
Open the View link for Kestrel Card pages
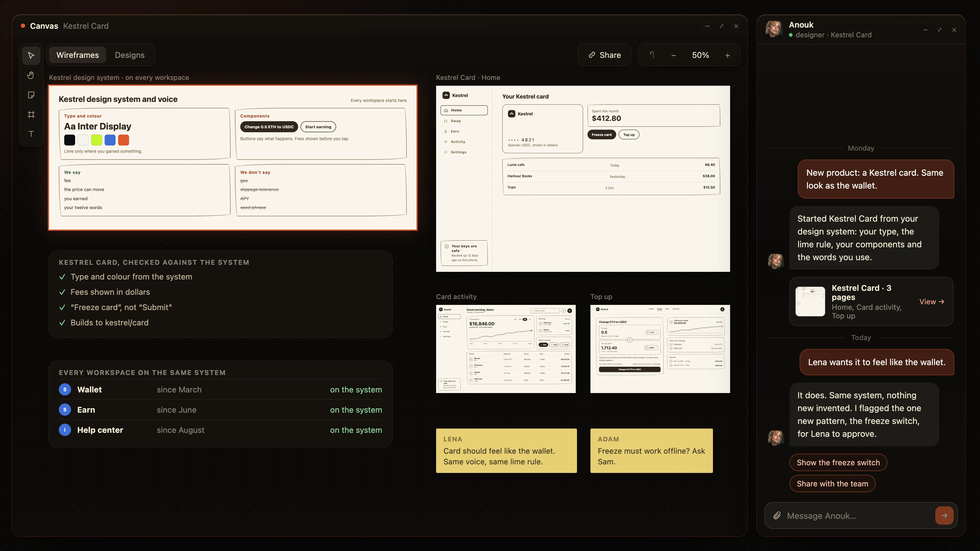(932, 302)
